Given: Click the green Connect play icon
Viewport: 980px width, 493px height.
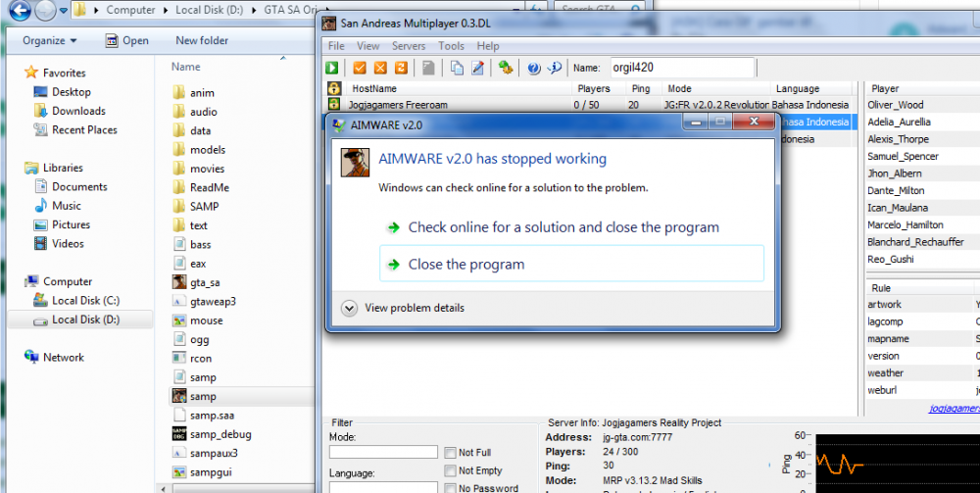Looking at the screenshot, I should click(x=332, y=68).
